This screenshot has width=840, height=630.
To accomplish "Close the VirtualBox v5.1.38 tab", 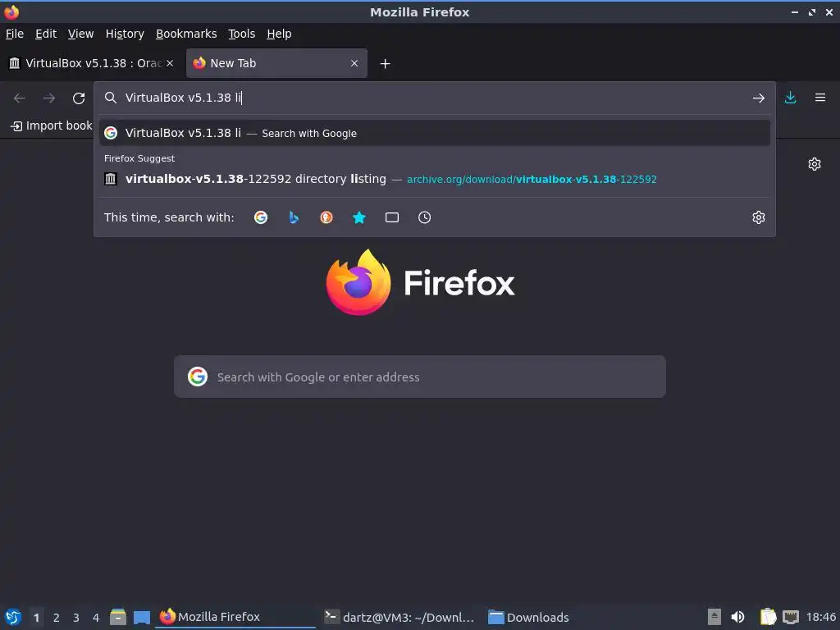I will tap(169, 63).
